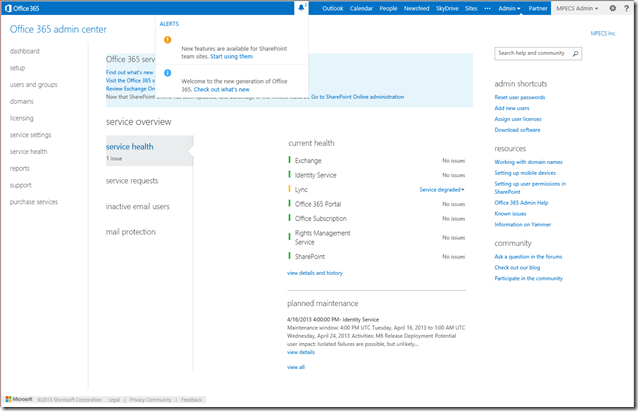This screenshot has height=411, width=638.
Task: Open users and groups in sidebar
Action: 34,85
